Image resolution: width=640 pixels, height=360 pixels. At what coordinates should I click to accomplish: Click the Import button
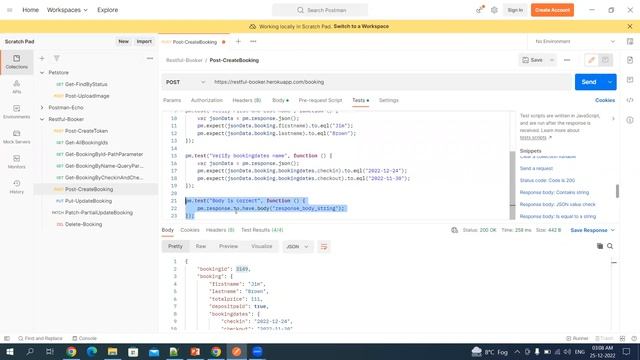pos(144,41)
